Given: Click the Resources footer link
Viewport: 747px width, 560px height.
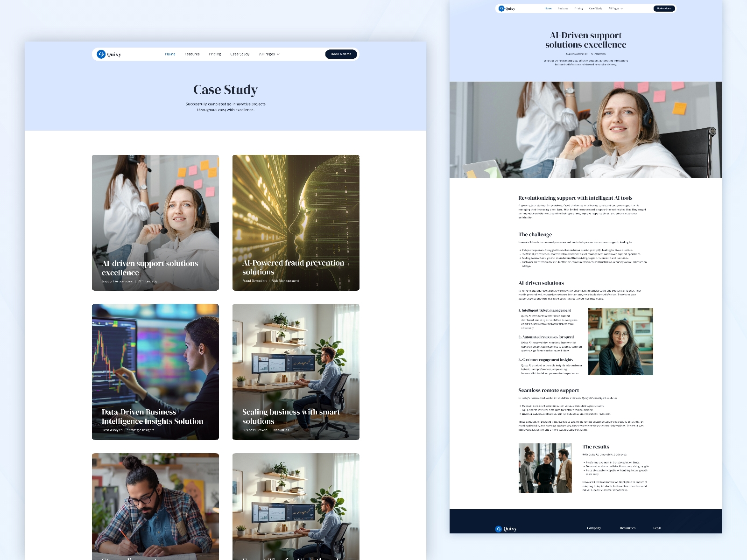Looking at the screenshot, I should [627, 528].
